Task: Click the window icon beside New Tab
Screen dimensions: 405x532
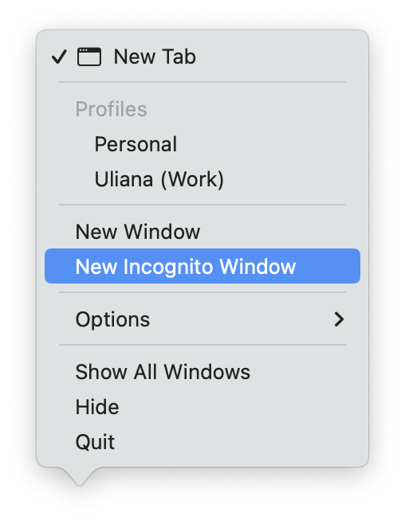Action: (x=89, y=57)
